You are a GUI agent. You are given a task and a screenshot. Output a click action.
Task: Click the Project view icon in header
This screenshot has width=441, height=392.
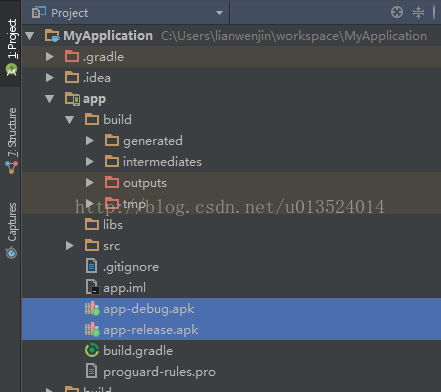click(39, 13)
